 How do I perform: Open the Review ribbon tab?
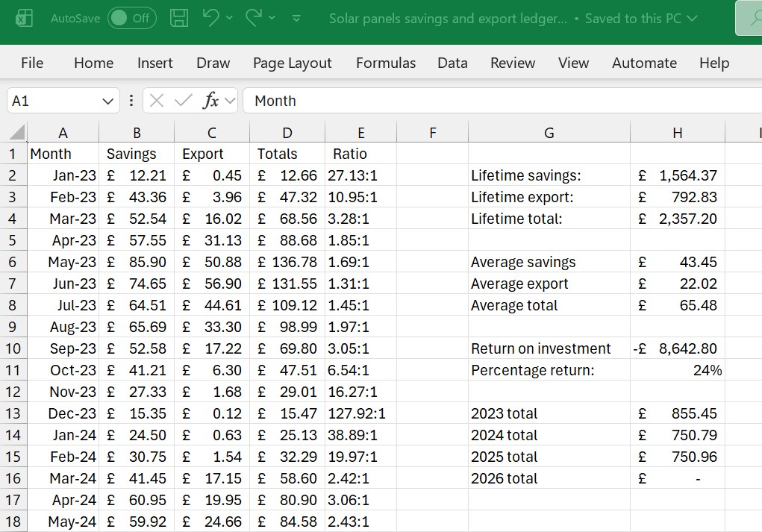click(x=513, y=63)
